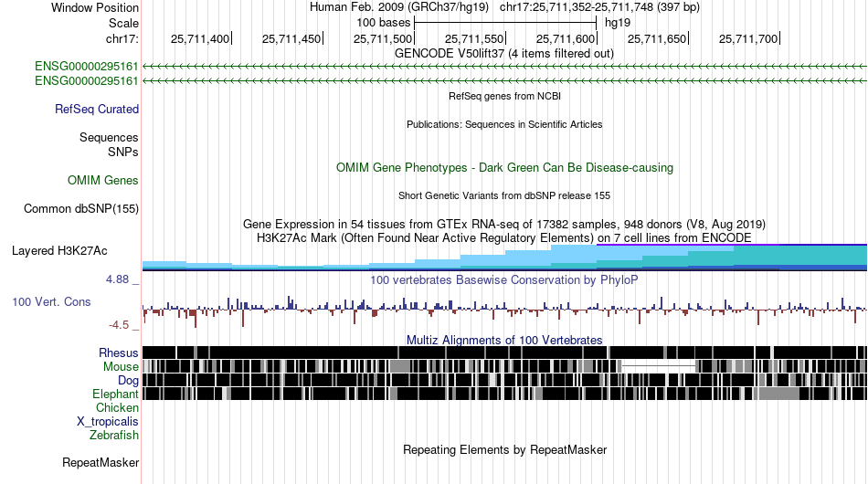Click the hg19 label beside scale bar
This screenshot has height=484, width=868.
tap(618, 23)
